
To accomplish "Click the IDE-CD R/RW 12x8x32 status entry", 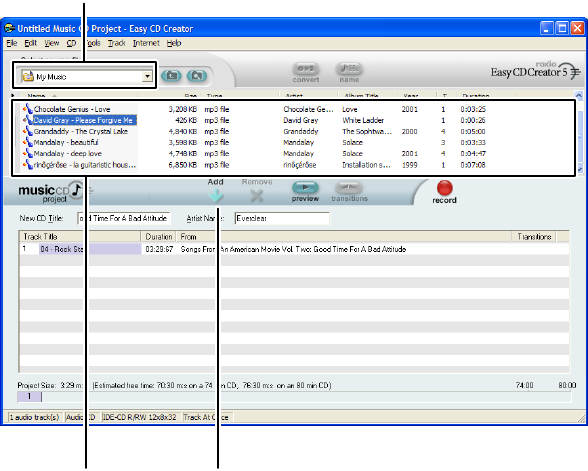I will tap(141, 417).
